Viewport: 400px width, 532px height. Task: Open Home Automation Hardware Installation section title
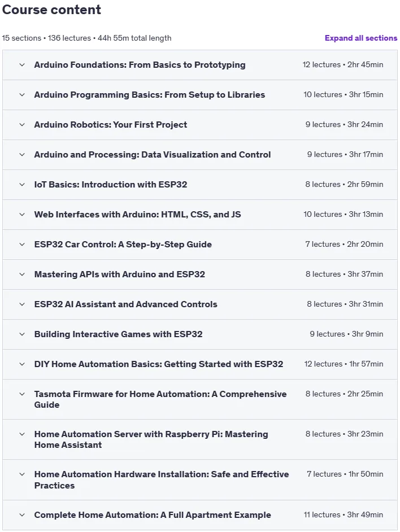pyautogui.click(x=162, y=479)
